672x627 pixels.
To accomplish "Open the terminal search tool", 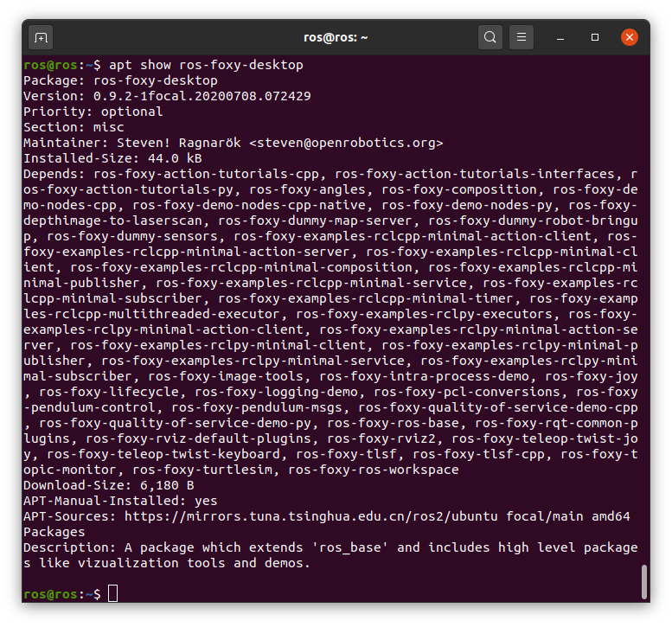I will (x=490, y=37).
